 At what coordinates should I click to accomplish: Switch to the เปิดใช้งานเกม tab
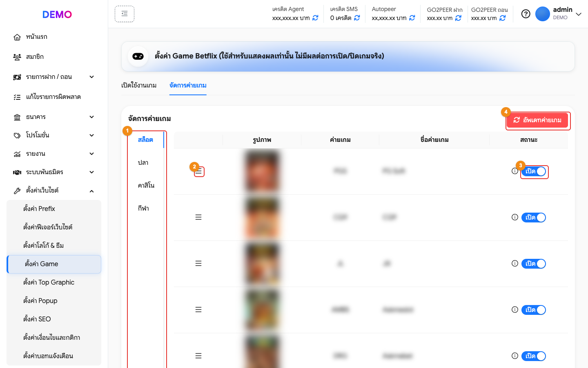pos(139,85)
